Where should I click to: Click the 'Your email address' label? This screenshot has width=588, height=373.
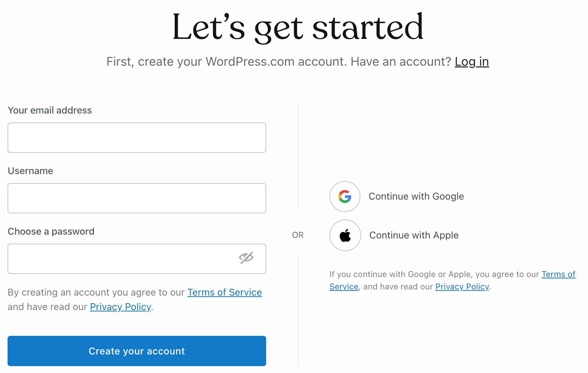50,110
